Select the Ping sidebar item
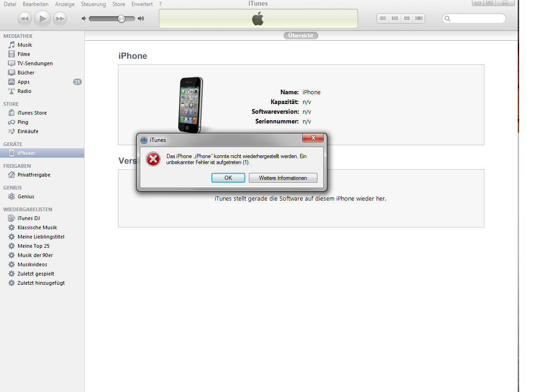The width and height of the screenshot is (533, 392). tap(23, 122)
